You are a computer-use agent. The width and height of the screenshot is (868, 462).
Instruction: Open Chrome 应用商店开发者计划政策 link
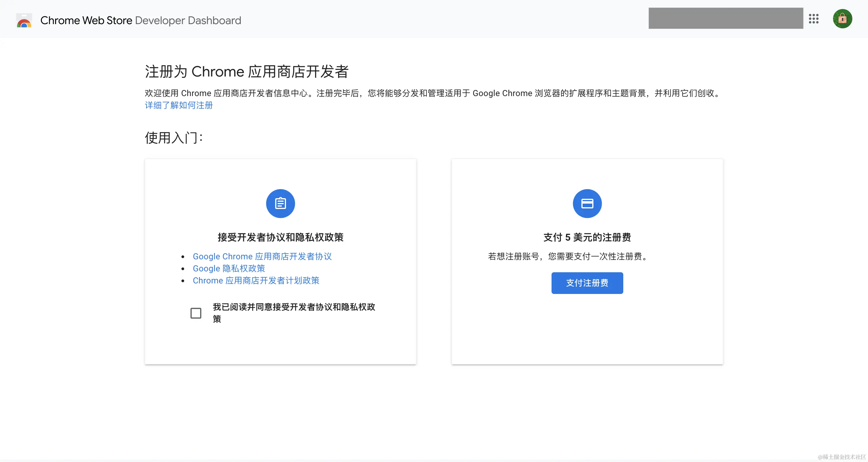pos(256,280)
